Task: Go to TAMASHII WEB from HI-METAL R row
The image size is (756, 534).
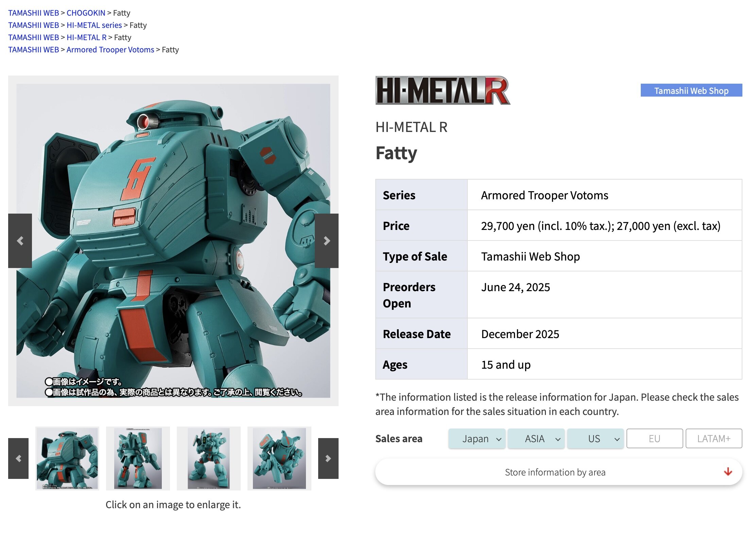Action: (34, 37)
